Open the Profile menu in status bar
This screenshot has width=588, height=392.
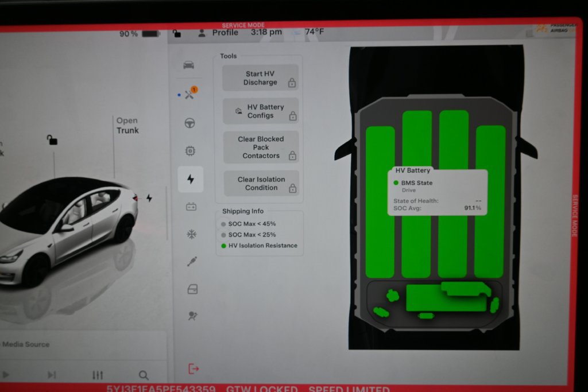[x=218, y=33]
